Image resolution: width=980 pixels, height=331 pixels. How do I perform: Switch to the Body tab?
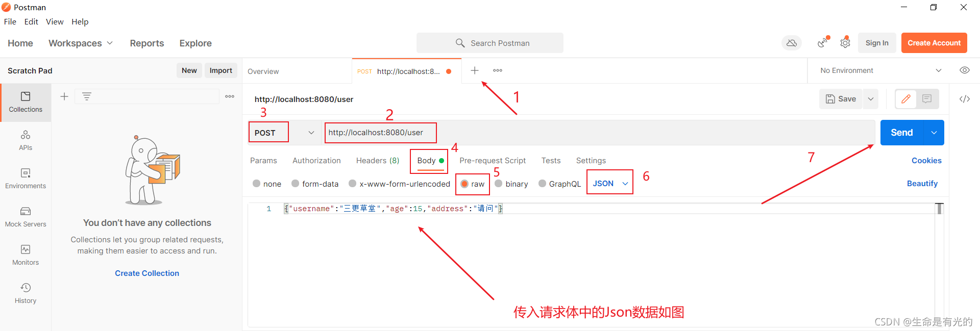pos(430,161)
